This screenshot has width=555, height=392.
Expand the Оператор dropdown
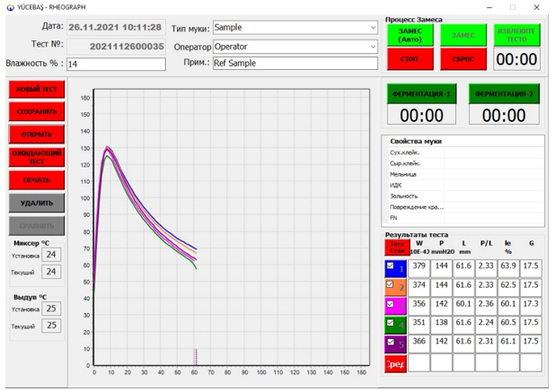click(373, 47)
